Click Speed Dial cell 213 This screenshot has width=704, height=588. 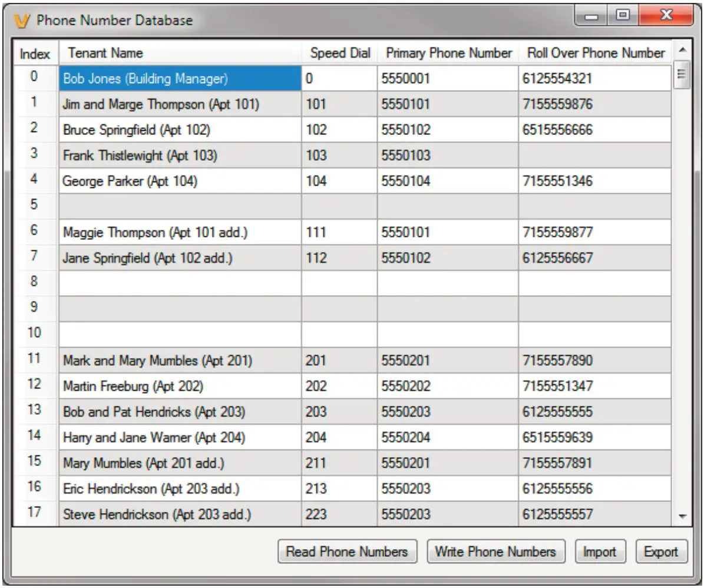(x=339, y=488)
